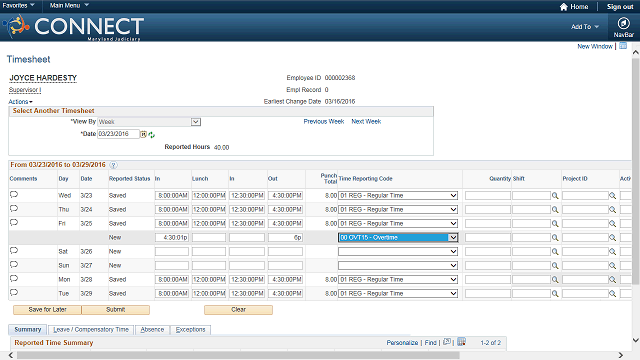Open the Main Menu
640x360 pixels.
69,5
